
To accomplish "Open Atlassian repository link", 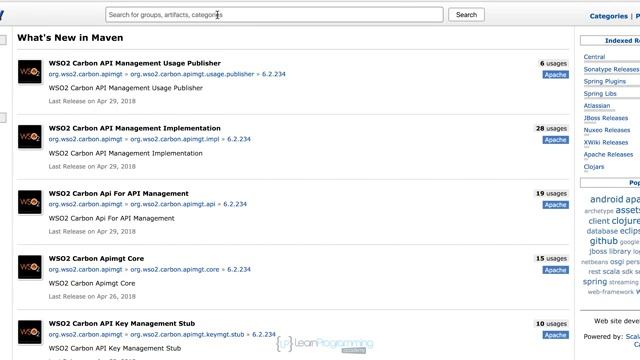I will pos(597,106).
